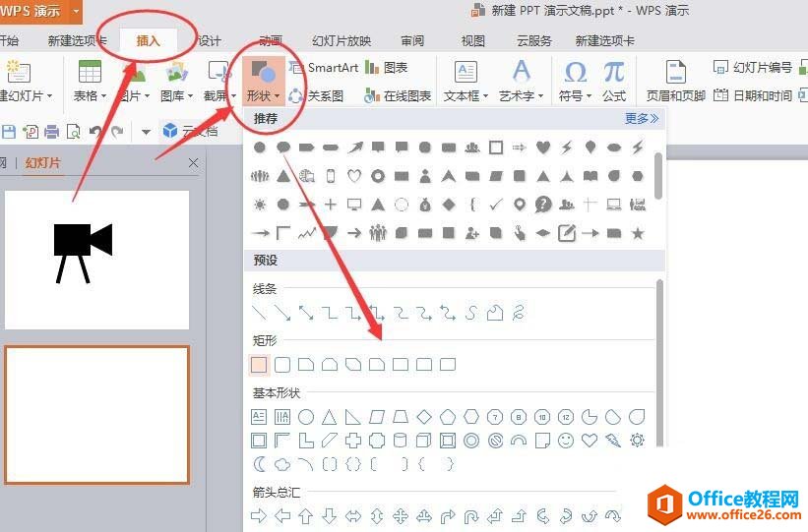The height and width of the screenshot is (532, 808).
Task: Choose the cloud basic shape
Action: point(282,464)
